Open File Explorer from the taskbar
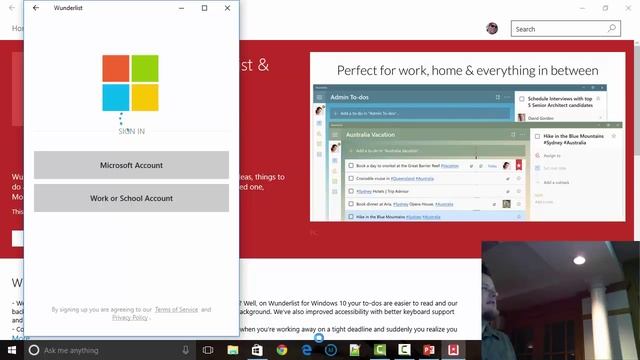640x360 pixels. [x=233, y=350]
